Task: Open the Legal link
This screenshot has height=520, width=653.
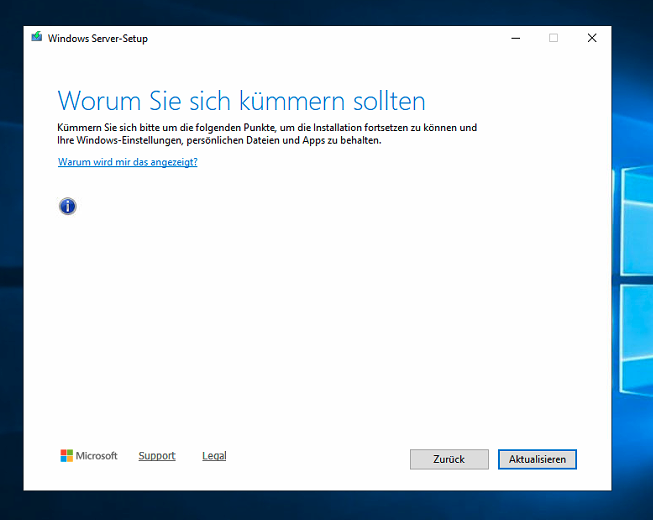Action: point(214,456)
